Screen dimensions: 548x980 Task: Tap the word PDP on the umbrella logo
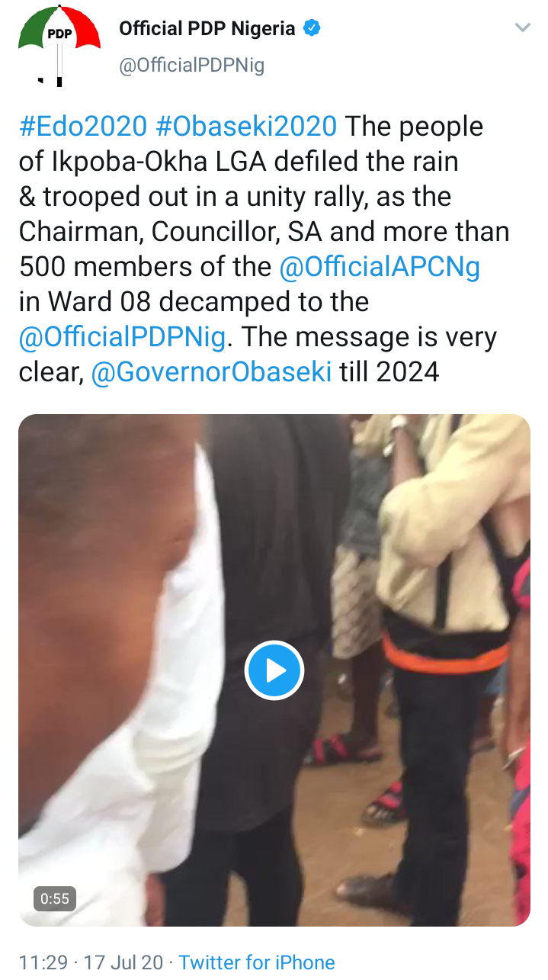click(59, 34)
